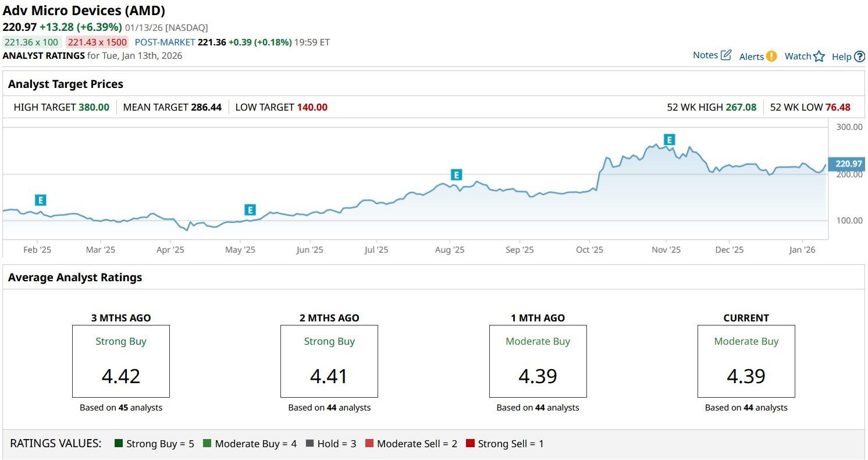Click the green bid box 221.36 x 100
The height and width of the screenshot is (460, 868).
pyautogui.click(x=32, y=42)
